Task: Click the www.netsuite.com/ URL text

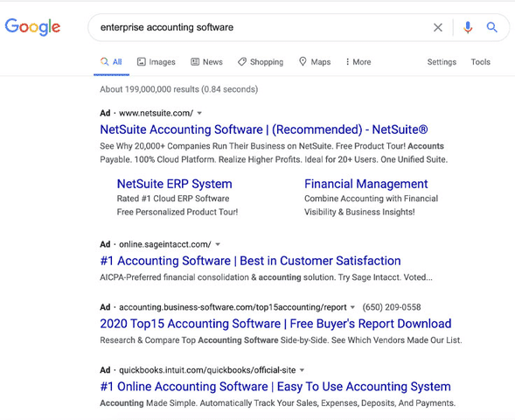Action: click(x=156, y=113)
